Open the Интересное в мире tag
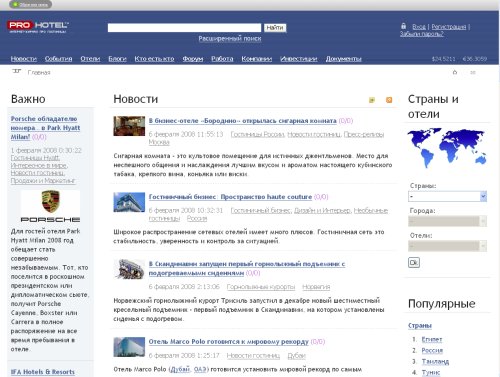Screen dimensions: 500x377 (x=39, y=165)
